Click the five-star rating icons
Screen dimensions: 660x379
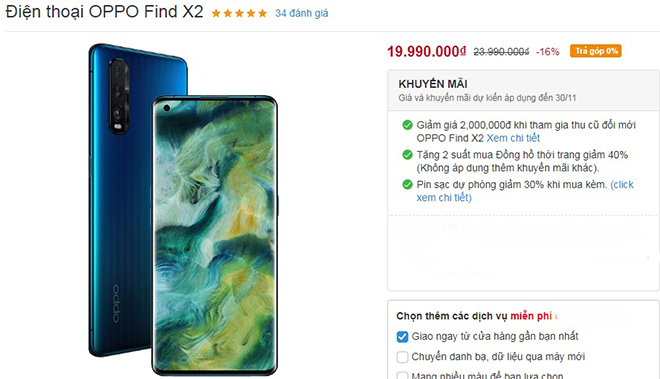click(x=239, y=13)
